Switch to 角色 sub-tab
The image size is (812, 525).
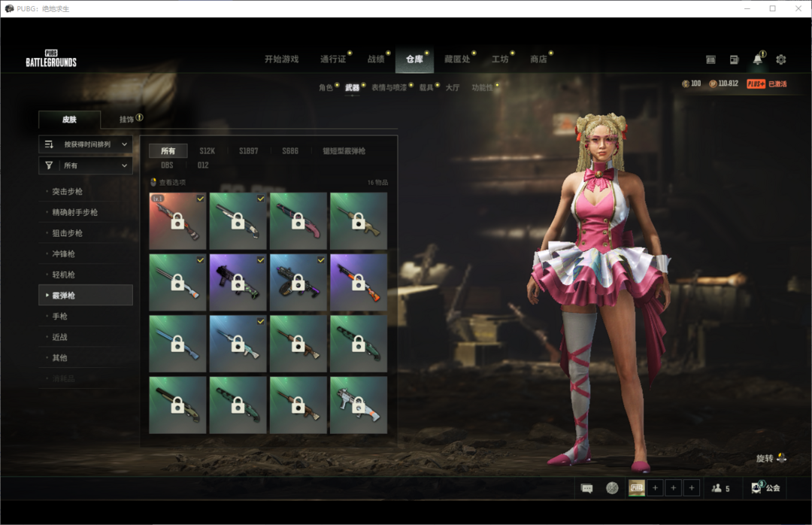coord(326,87)
